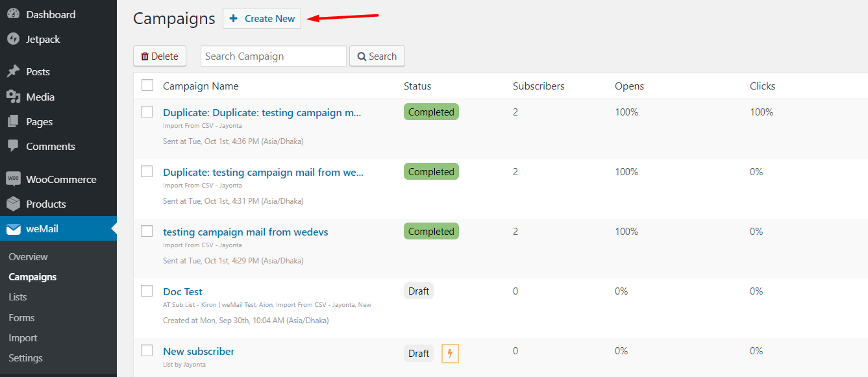
Task: Open the testing campaign mail from wedevs link
Action: (x=245, y=232)
